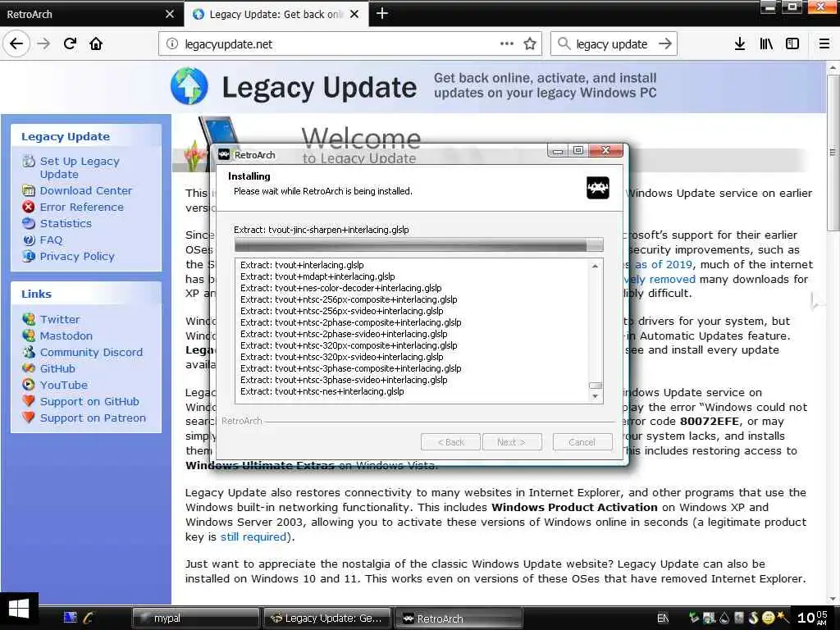Click the installer log scrollbar thumb
This screenshot has width=840, height=630.
pyautogui.click(x=595, y=386)
